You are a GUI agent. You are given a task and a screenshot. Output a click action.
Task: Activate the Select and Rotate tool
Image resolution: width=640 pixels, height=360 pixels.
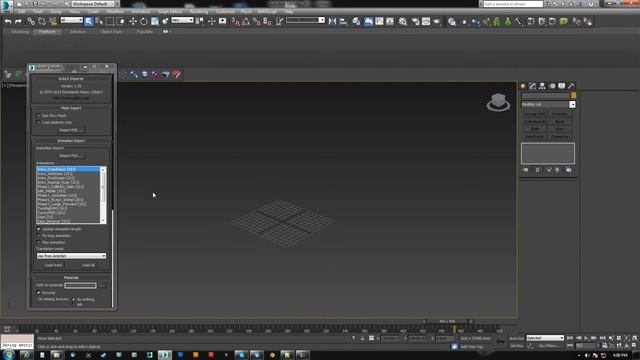click(x=144, y=21)
